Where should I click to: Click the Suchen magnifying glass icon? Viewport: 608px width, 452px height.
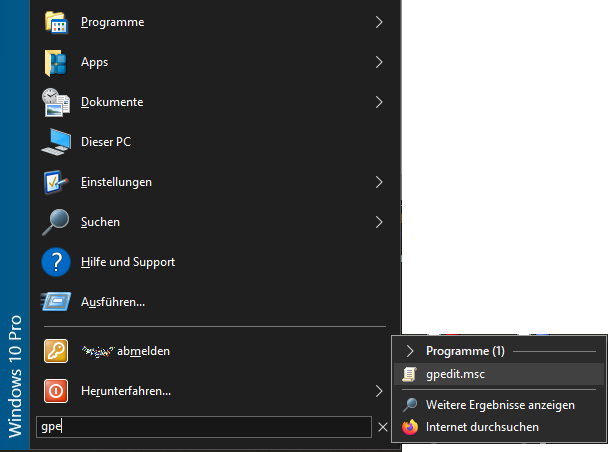[56, 222]
